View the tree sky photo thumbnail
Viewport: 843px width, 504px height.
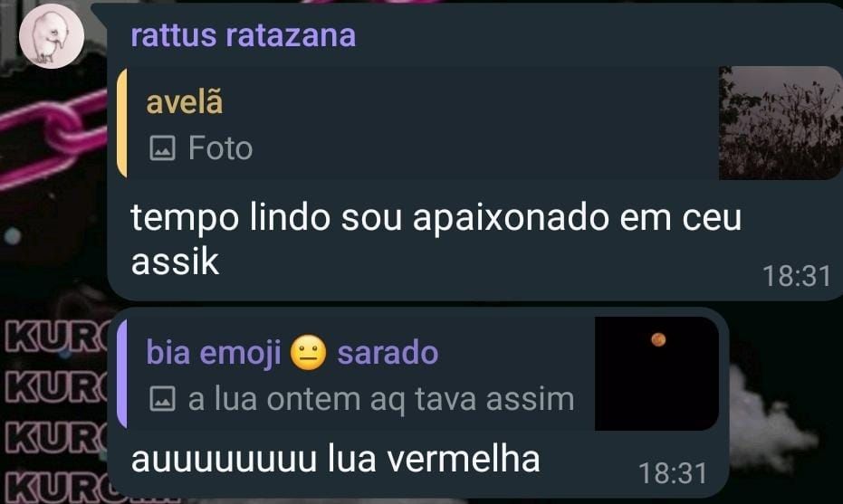click(x=781, y=123)
